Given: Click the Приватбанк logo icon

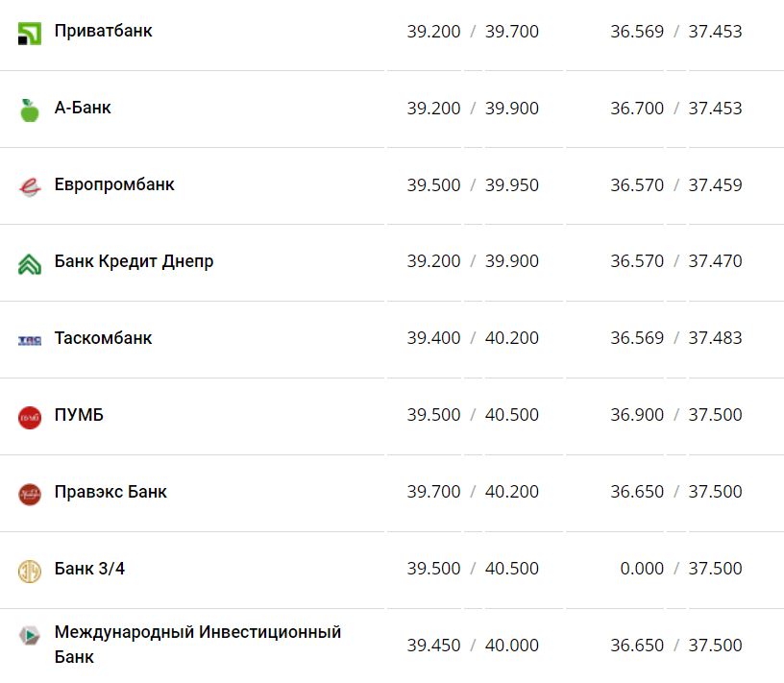Looking at the screenshot, I should click(x=30, y=34).
